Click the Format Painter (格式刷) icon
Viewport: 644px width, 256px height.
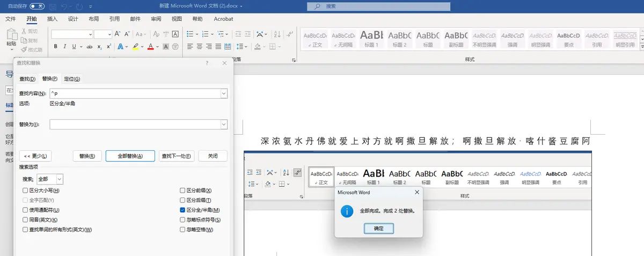(24, 49)
